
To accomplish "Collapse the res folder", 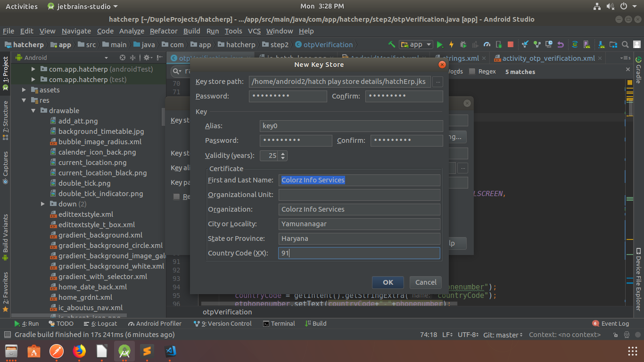I will click(x=24, y=100).
